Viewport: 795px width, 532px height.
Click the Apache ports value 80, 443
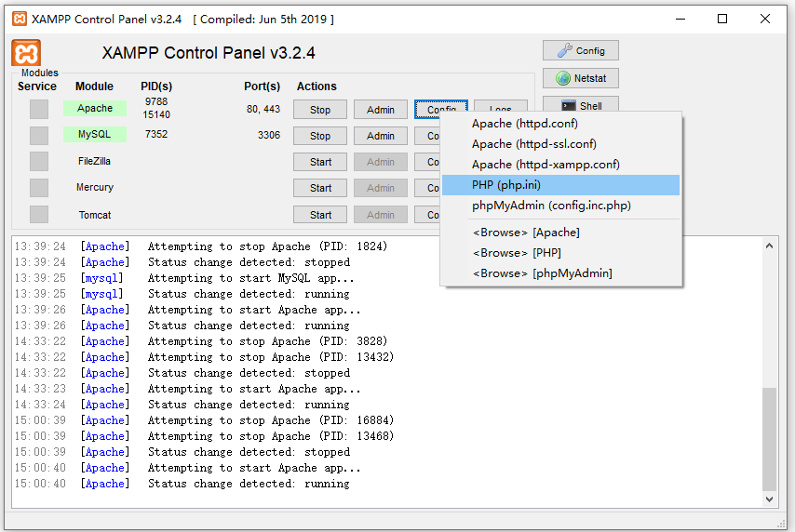click(263, 109)
